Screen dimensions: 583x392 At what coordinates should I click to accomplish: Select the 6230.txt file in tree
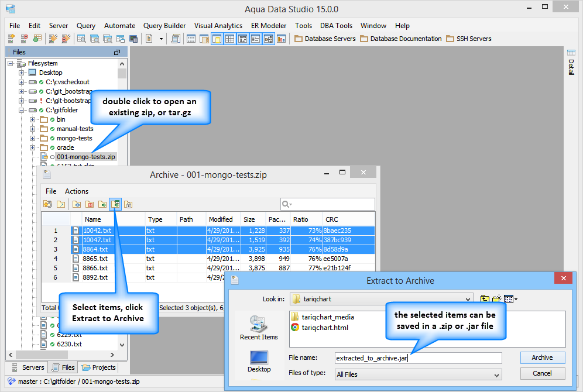tap(69, 344)
